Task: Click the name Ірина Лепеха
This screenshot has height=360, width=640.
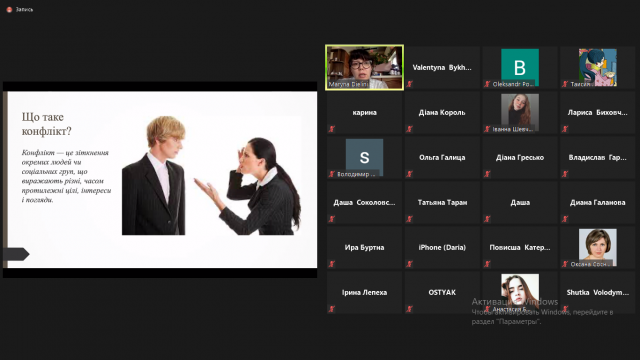Action: 364,292
